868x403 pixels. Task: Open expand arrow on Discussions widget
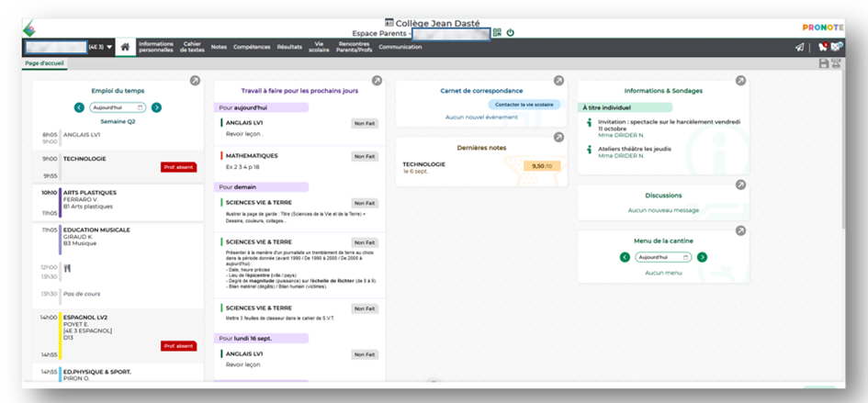coord(740,185)
